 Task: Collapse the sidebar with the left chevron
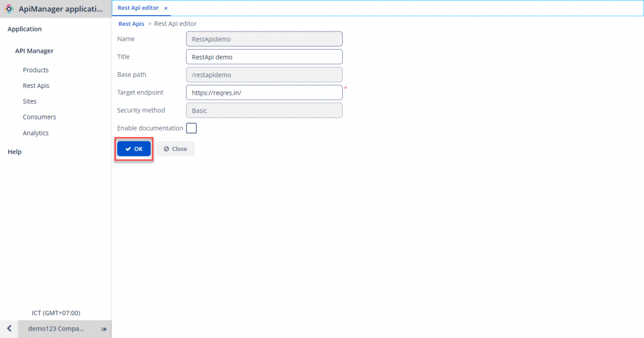click(x=9, y=329)
